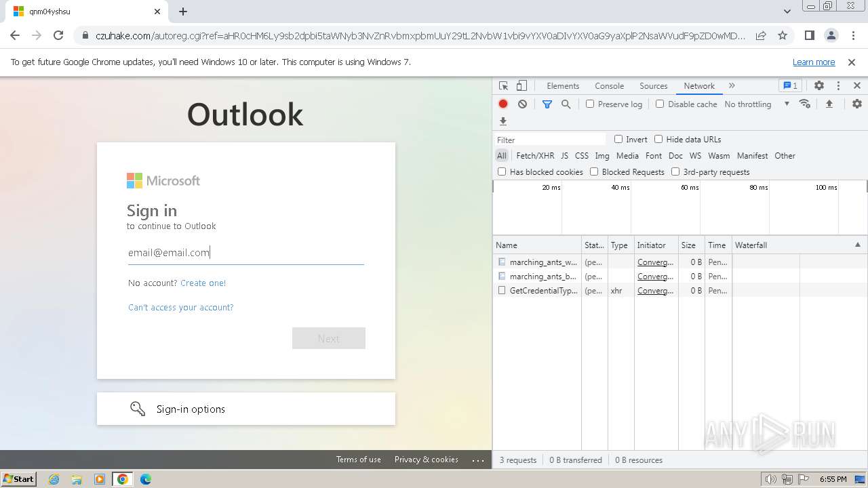
Task: Filter requests by WS type
Action: tap(695, 156)
